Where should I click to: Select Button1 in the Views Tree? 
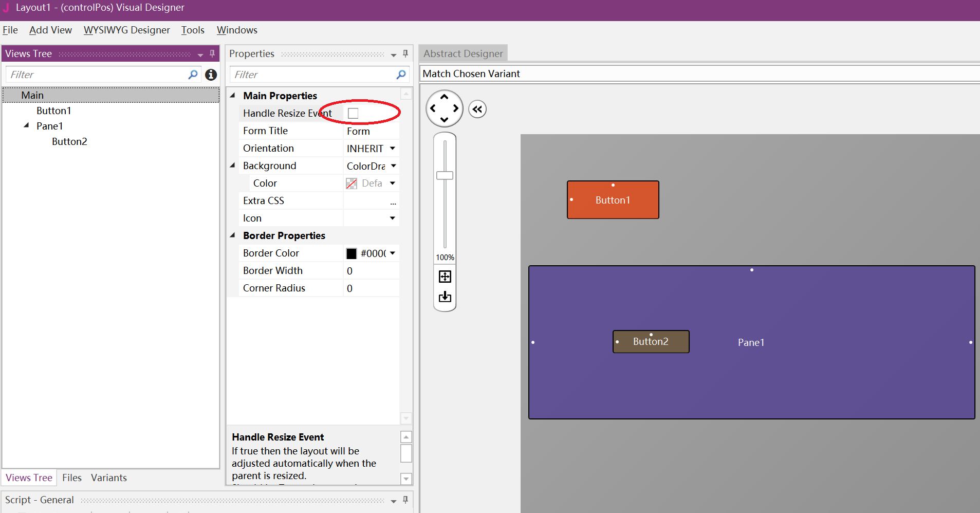tap(54, 111)
